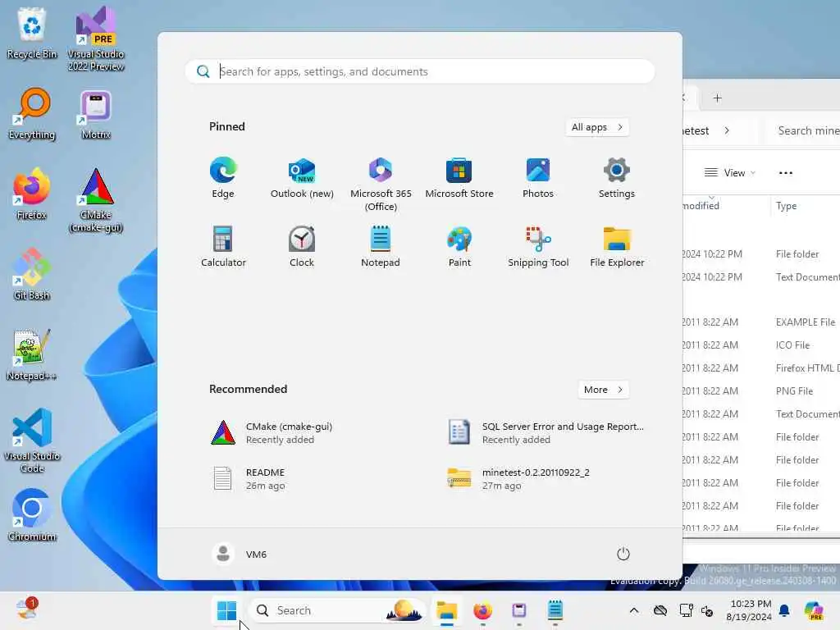Viewport: 840px width, 630px height.
Task: Open Edge from pinned apps
Action: click(x=223, y=178)
